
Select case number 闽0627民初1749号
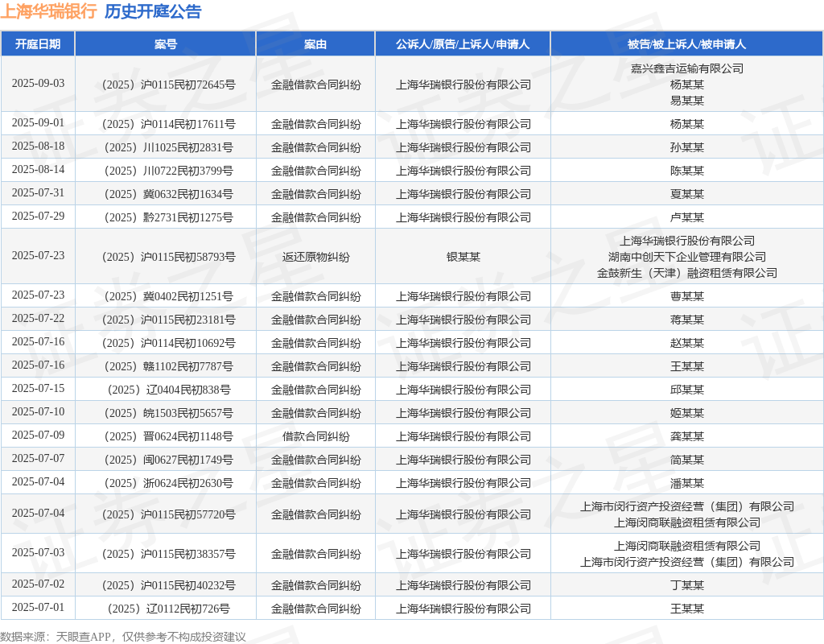coord(169,460)
